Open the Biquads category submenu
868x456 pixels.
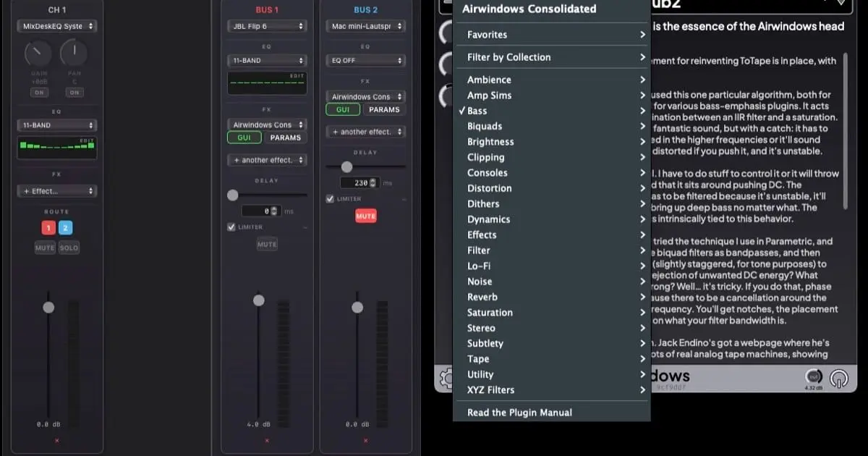pyautogui.click(x=552, y=127)
